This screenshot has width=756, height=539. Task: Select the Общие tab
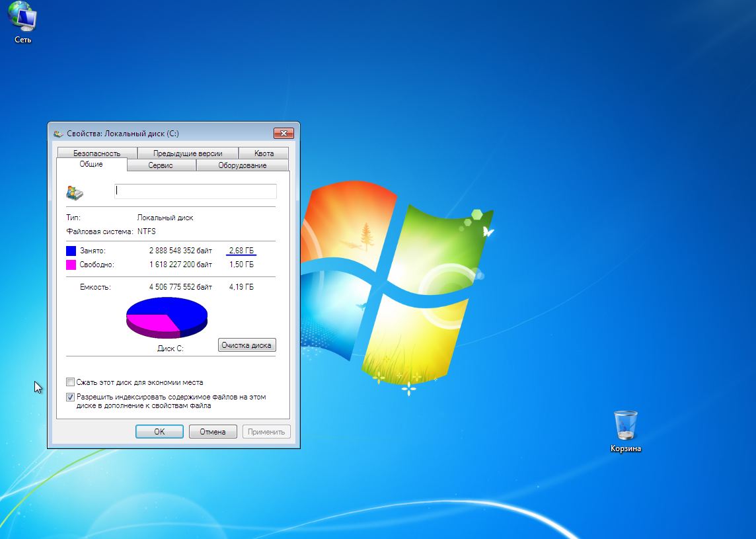(91, 164)
